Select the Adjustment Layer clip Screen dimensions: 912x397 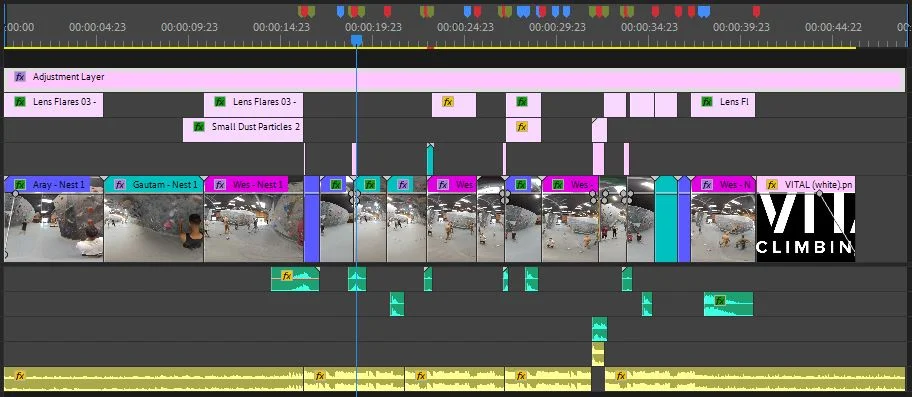(x=454, y=80)
